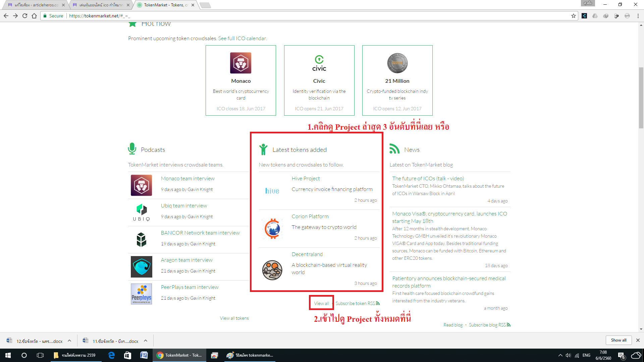644x362 pixels.
Task: Go back using browser back arrow
Action: tap(6, 16)
